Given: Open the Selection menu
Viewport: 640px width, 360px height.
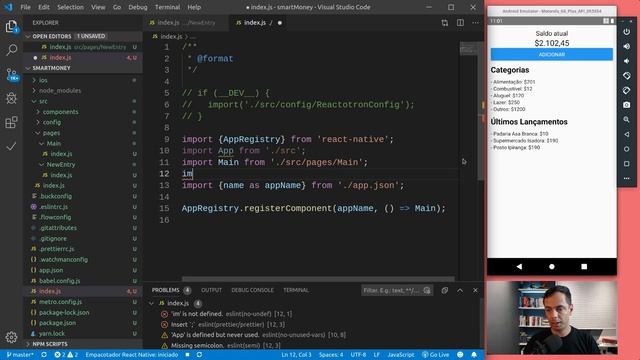Looking at the screenshot, I should tap(70, 7).
